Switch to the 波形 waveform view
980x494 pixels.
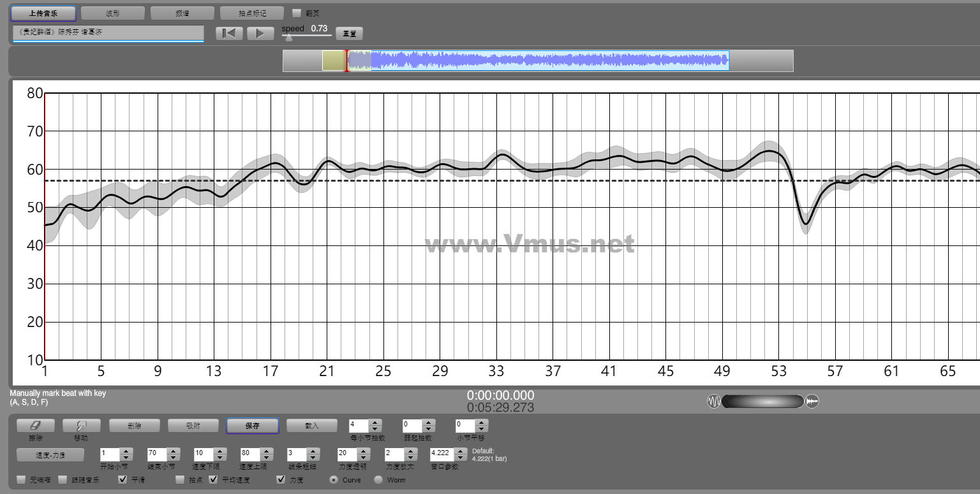click(112, 13)
